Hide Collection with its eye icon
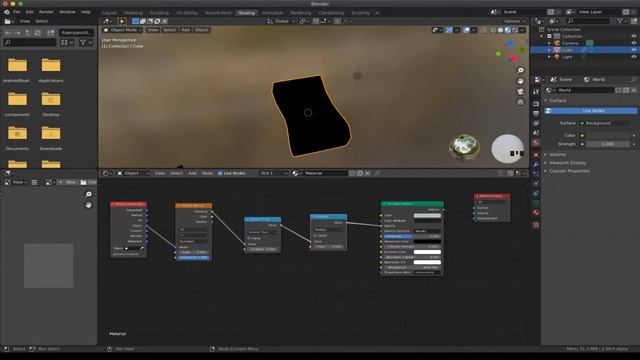The image size is (640, 360). pyautogui.click(x=634, y=36)
